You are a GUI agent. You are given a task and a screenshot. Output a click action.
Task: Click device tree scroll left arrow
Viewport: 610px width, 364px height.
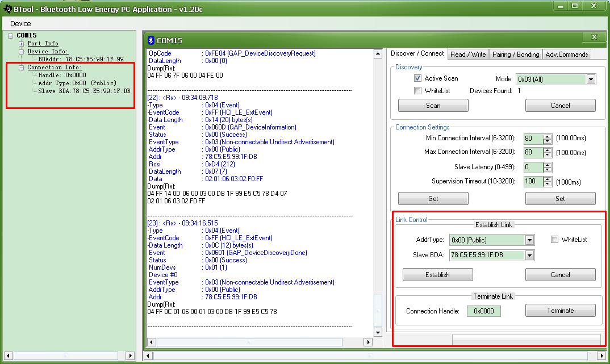[8, 355]
